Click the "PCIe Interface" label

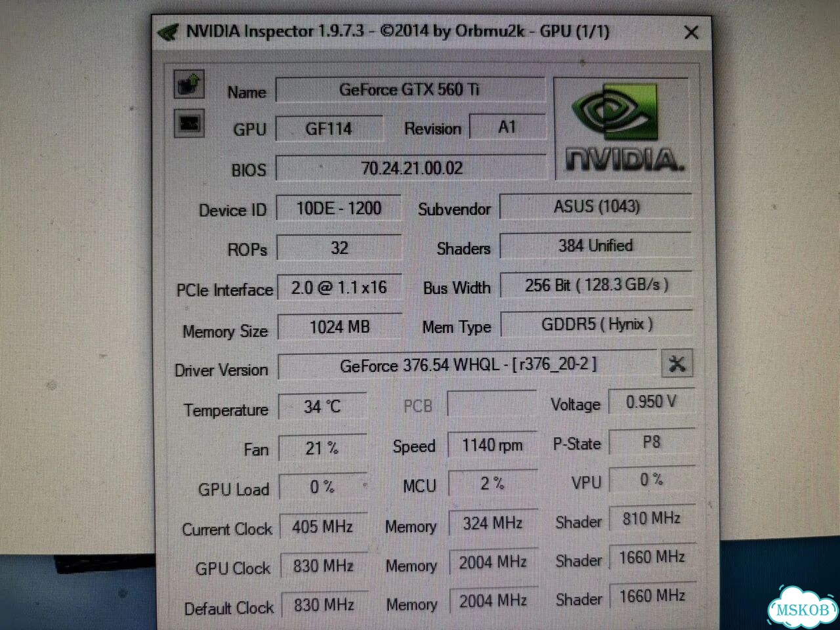coord(224,290)
